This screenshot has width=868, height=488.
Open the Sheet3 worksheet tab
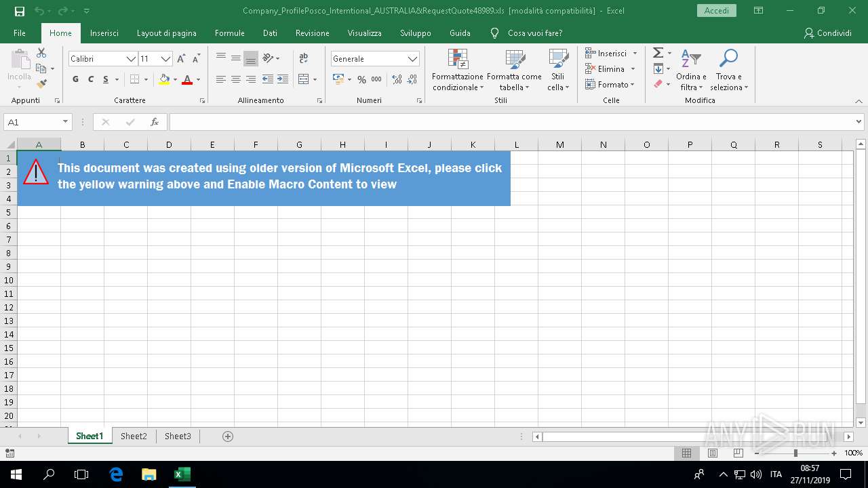178,436
